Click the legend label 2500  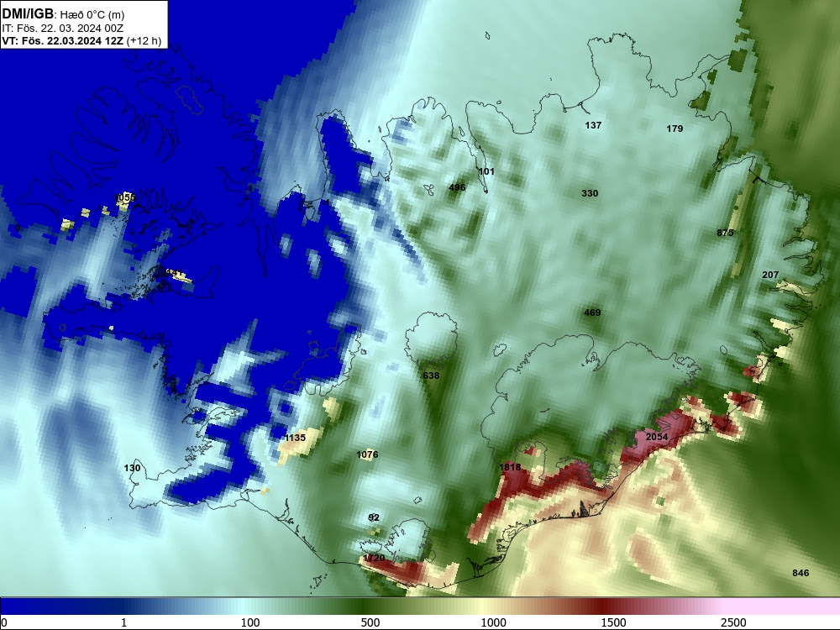point(733,622)
